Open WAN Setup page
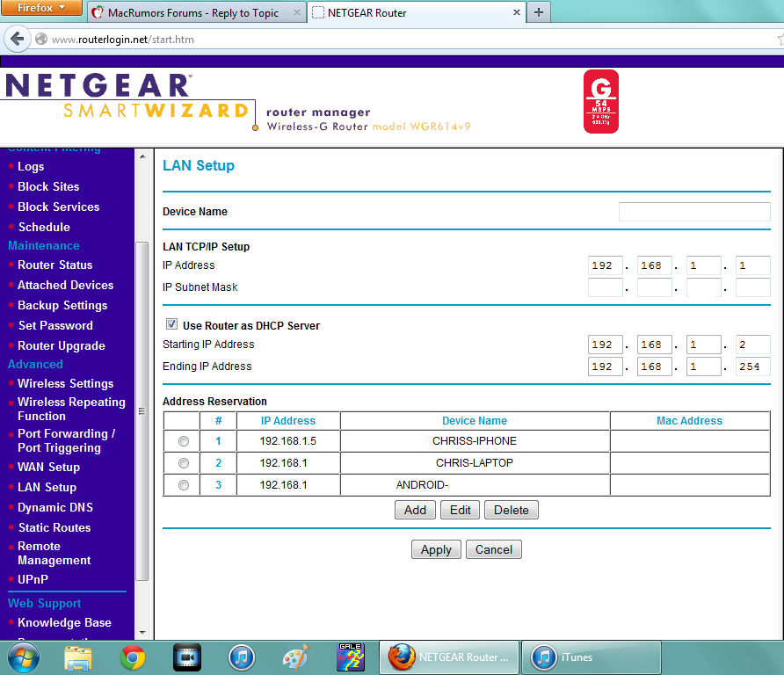 click(48, 467)
